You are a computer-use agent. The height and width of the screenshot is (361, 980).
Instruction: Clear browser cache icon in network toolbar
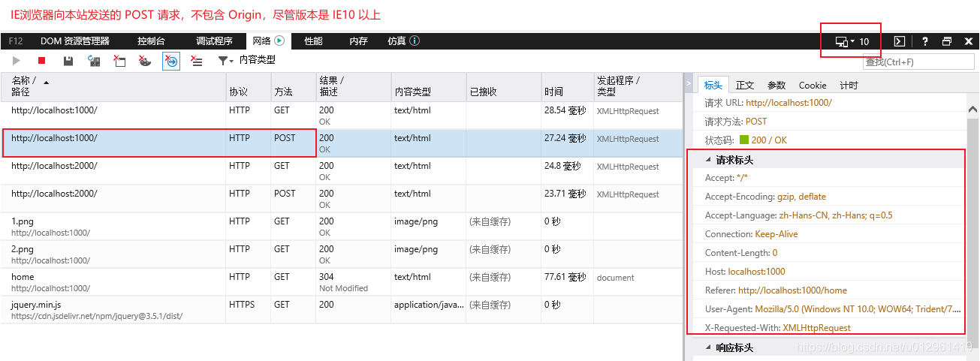119,61
